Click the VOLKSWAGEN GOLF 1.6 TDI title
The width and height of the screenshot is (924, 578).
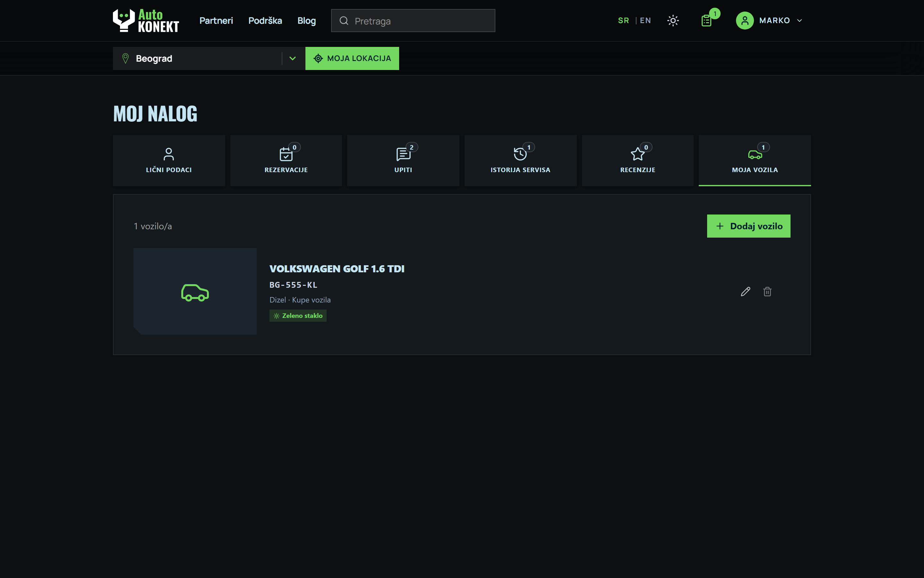coord(337,269)
